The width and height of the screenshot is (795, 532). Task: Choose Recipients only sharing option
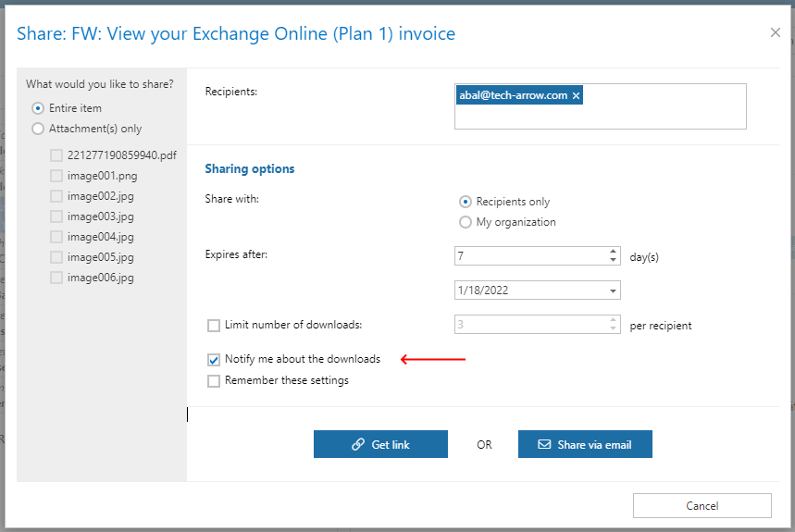pos(465,202)
